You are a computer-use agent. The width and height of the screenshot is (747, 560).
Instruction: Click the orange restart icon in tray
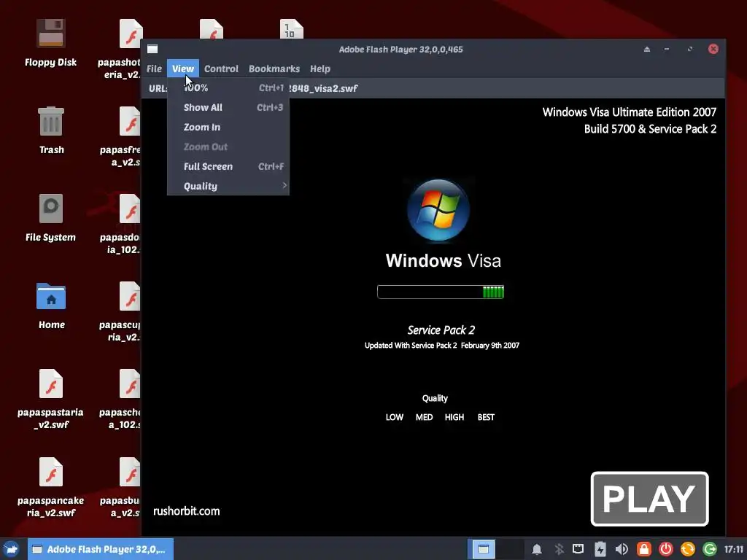click(x=687, y=549)
